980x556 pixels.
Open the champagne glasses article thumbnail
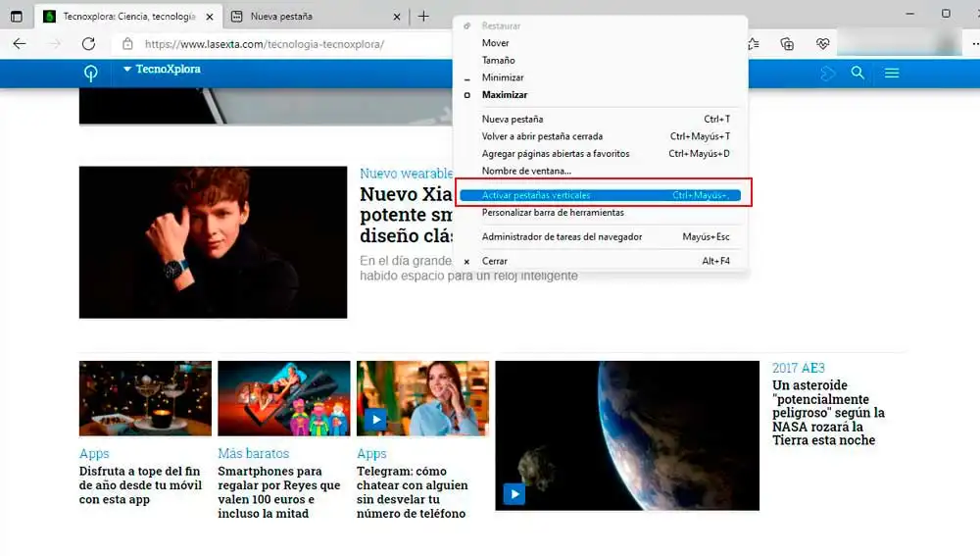[145, 398]
